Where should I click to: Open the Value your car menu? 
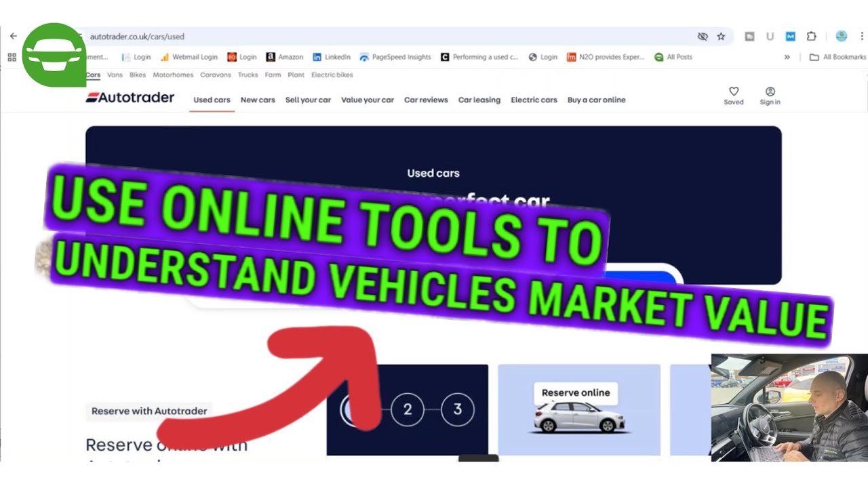368,100
